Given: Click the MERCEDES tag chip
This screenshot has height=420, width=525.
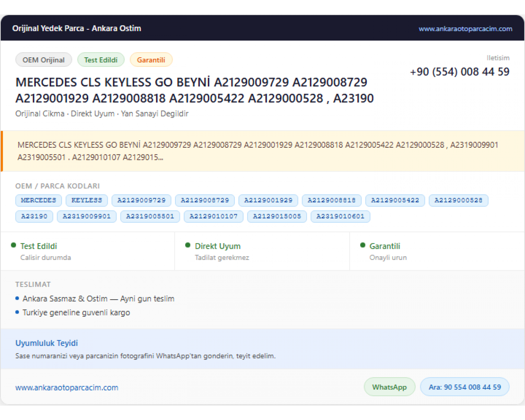Looking at the screenshot, I should pos(38,200).
